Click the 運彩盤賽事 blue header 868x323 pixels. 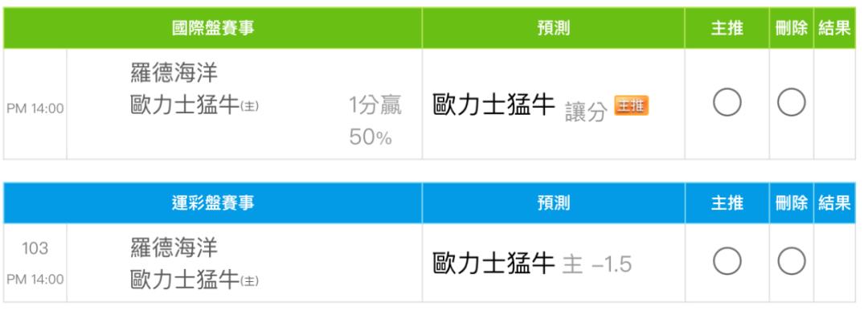pyautogui.click(x=213, y=203)
